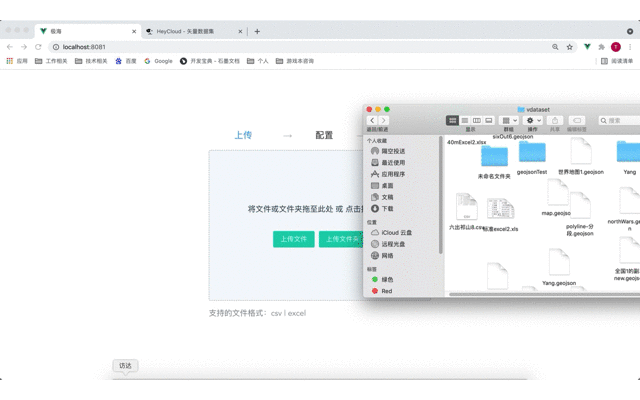Open Finder action gear menu
Screen dimensions: 640x400
pyautogui.click(x=533, y=120)
